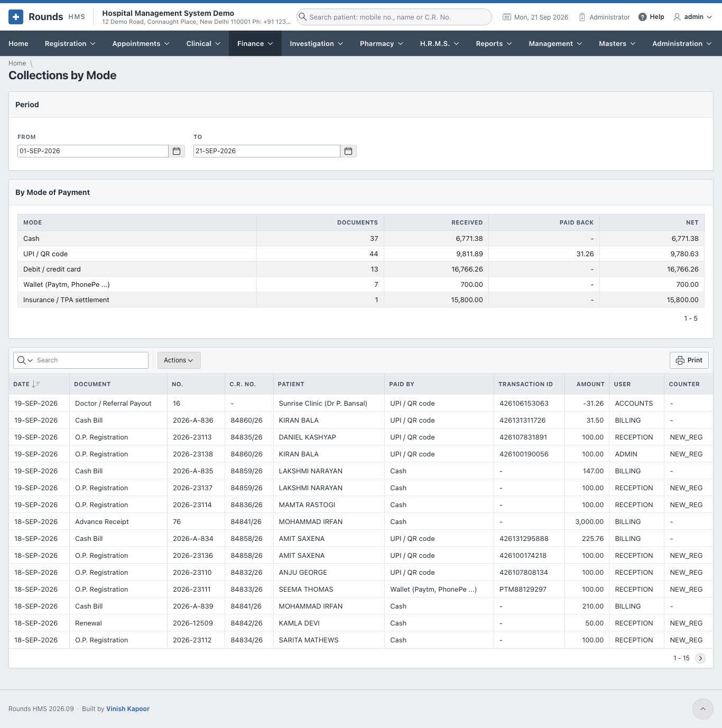This screenshot has height=728, width=722.
Task: Click the Rounds HMS plus logo icon
Action: point(16,17)
